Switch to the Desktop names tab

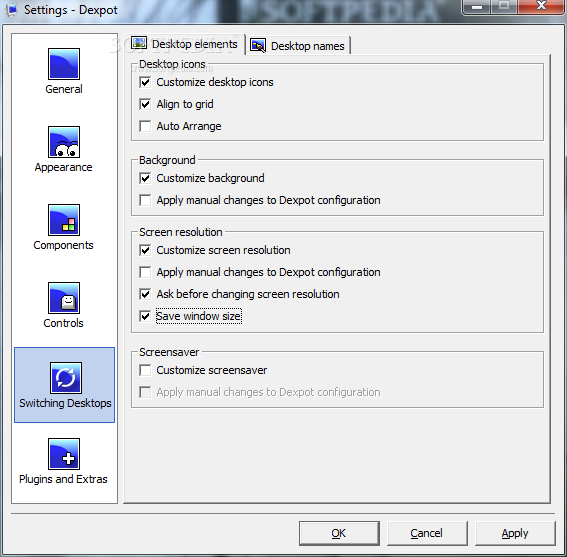(x=298, y=46)
